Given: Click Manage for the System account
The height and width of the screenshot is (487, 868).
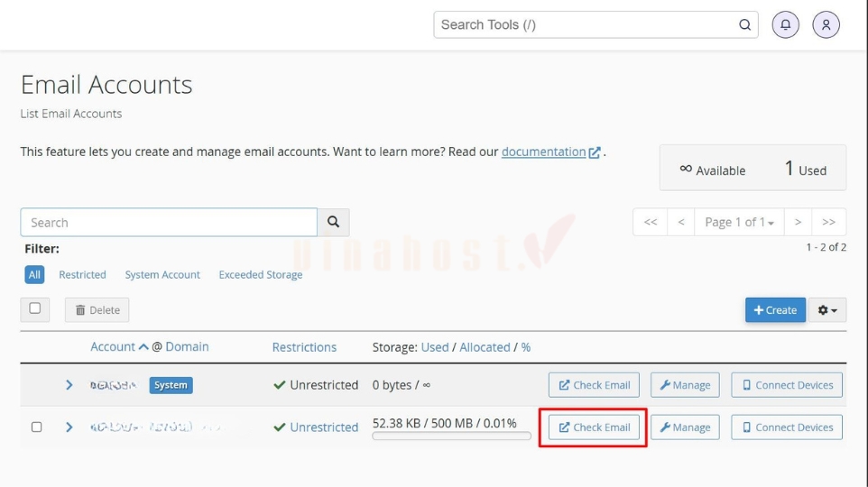Looking at the screenshot, I should [x=685, y=384].
